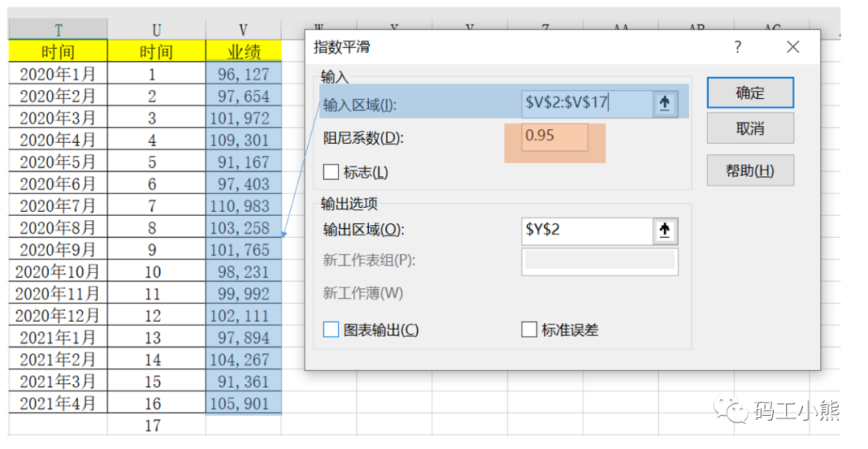Click the value 97,894
This screenshot has height=449, width=868.
243,337
